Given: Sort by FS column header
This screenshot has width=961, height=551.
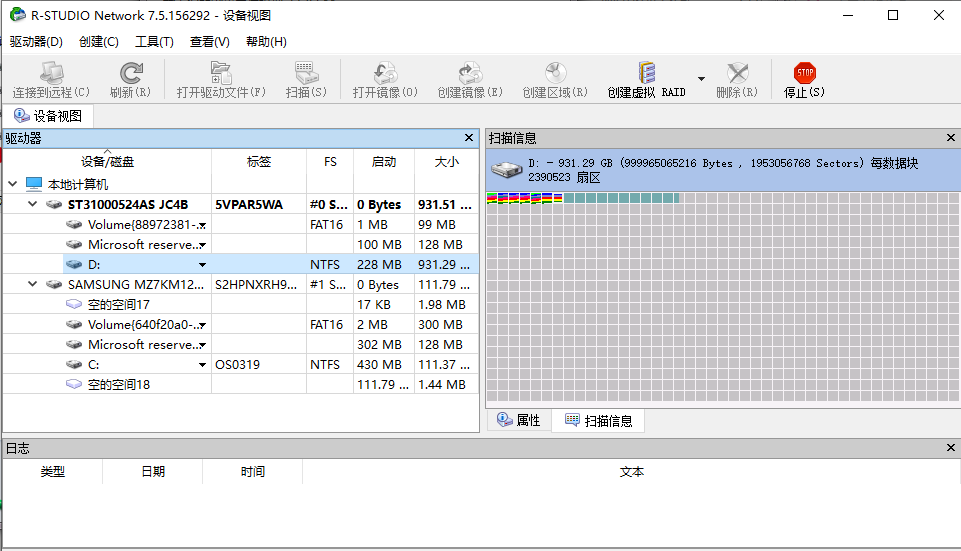Looking at the screenshot, I should [x=330, y=162].
